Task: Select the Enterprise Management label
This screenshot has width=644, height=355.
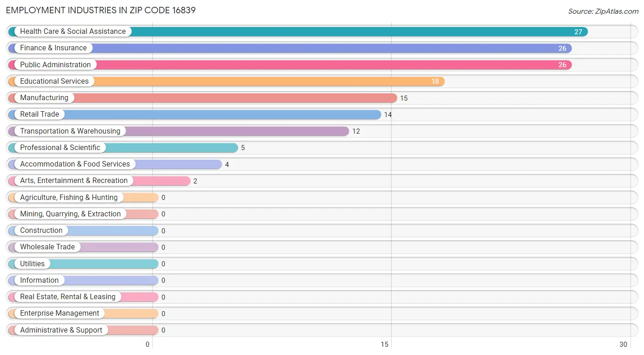Action: pos(60,313)
